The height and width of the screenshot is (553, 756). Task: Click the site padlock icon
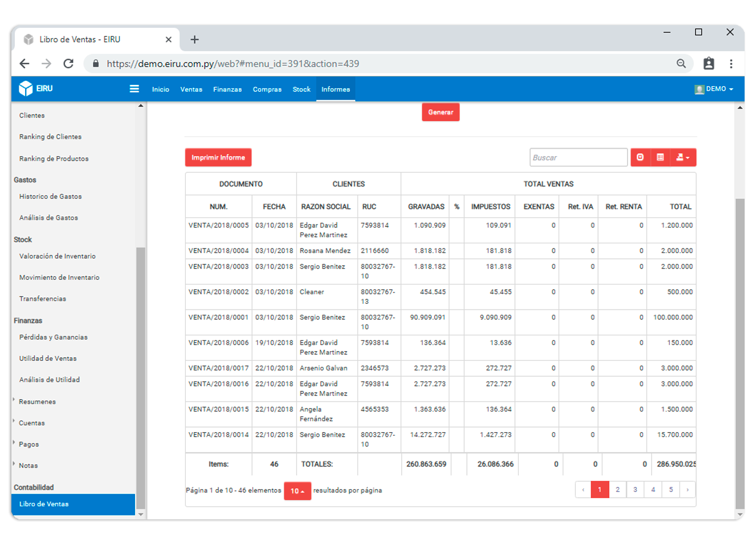(96, 63)
